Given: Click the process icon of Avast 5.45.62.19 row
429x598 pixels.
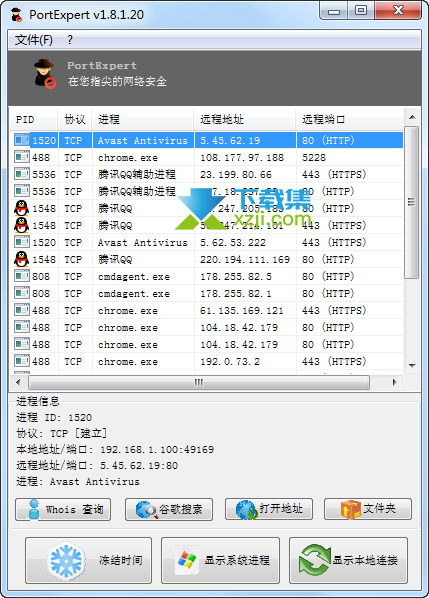Looking at the screenshot, I should [22, 140].
